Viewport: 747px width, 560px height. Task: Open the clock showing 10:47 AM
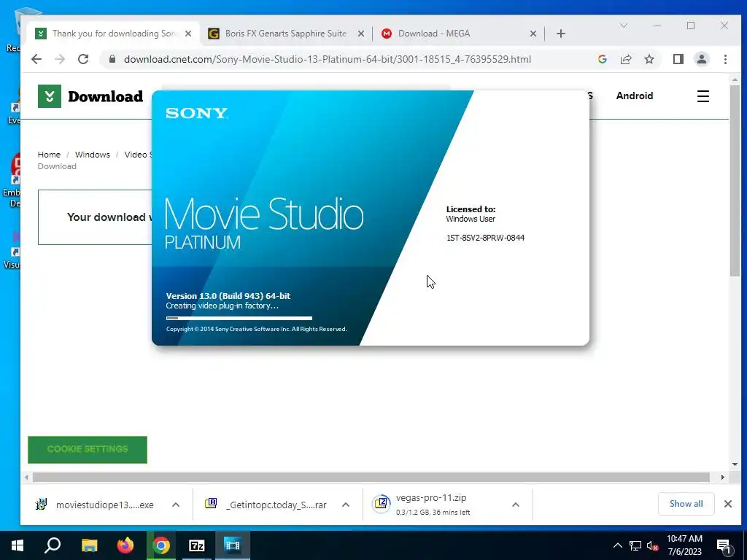click(x=684, y=545)
